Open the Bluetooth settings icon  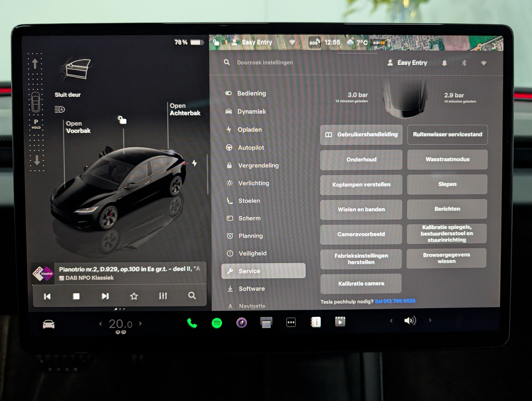(464, 63)
